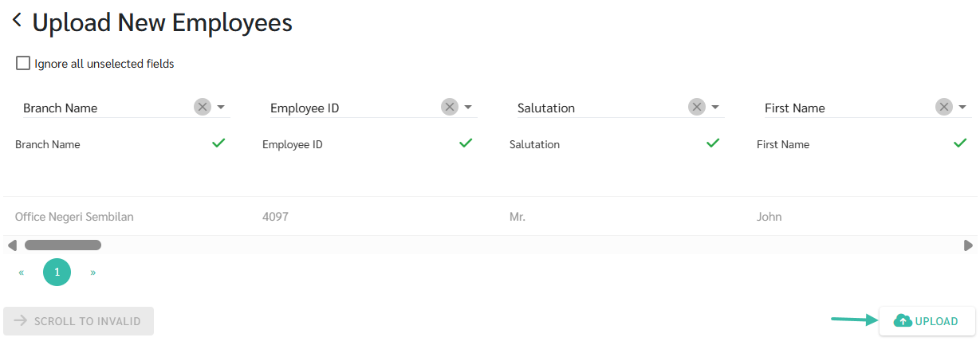The image size is (980, 357).
Task: Go to page 1 in pagination
Action: click(x=57, y=272)
